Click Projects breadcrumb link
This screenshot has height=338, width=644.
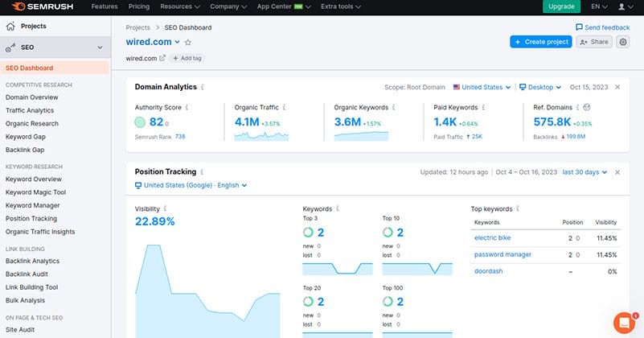[137, 27]
